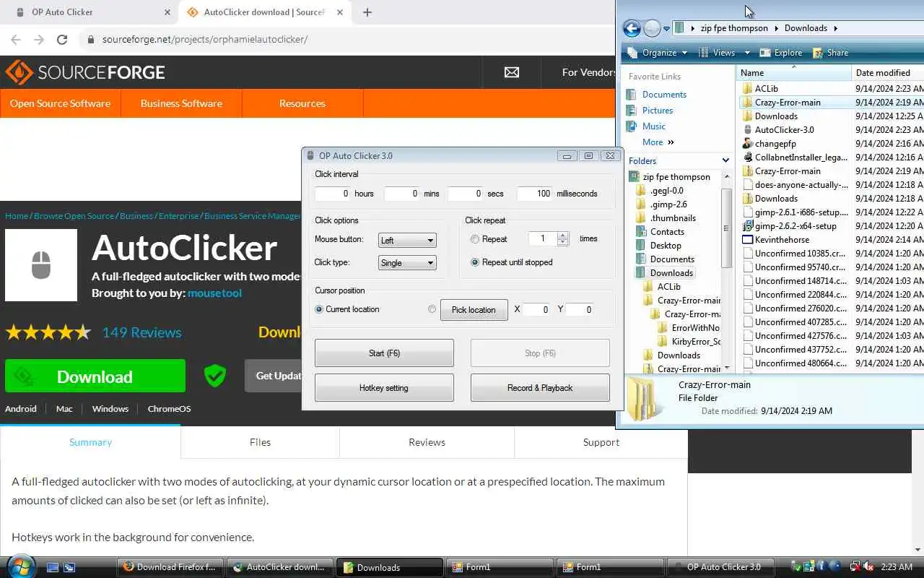This screenshot has height=578, width=924.
Task: Select Current location radio button
Action: [x=319, y=309]
